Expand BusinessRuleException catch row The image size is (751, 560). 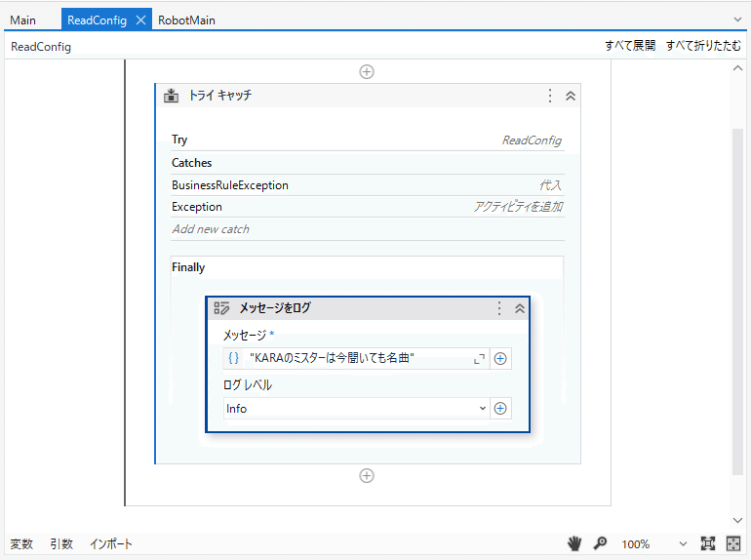[368, 185]
